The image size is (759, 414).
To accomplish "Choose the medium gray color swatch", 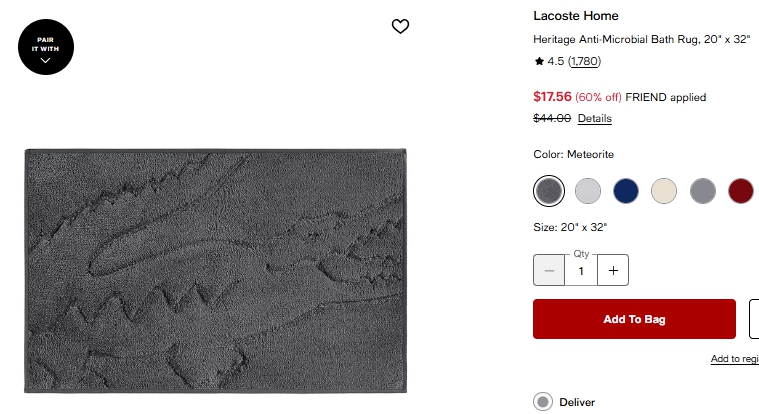I will point(703,190).
